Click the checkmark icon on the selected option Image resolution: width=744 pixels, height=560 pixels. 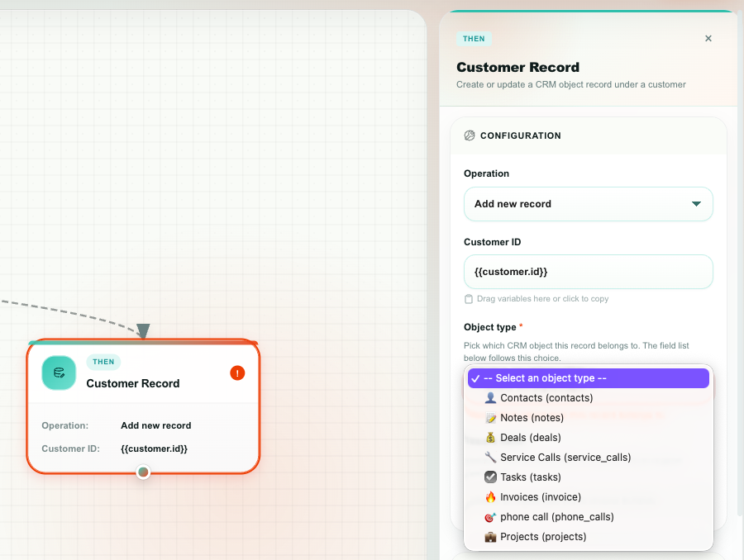[475, 378]
